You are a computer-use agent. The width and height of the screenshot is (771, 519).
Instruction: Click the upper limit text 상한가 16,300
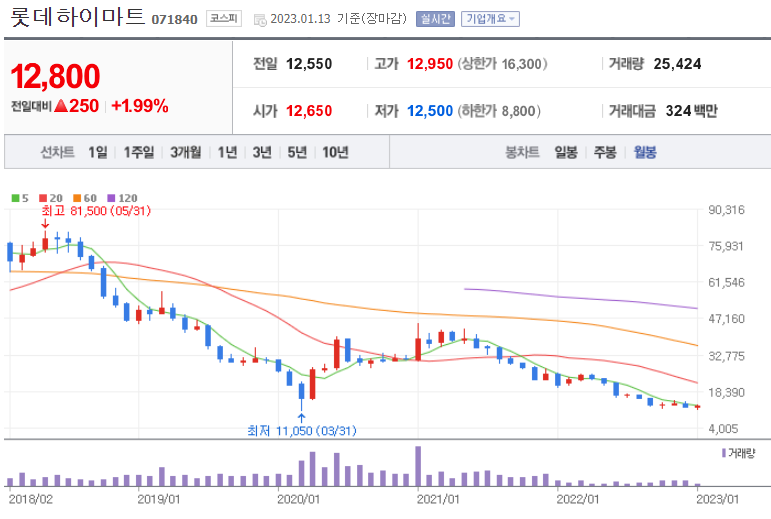tap(502, 64)
